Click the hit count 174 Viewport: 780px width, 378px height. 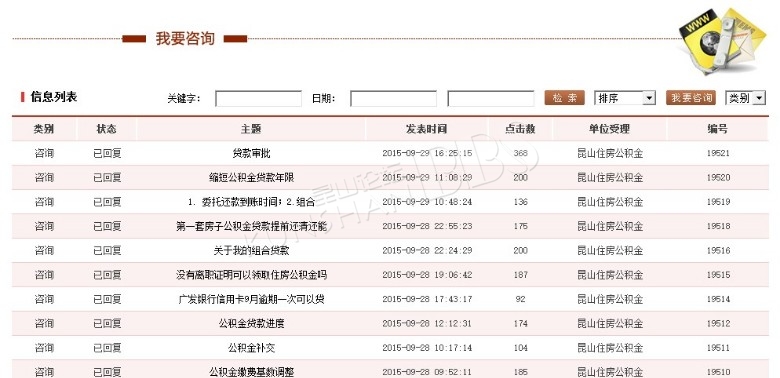pyautogui.click(x=520, y=324)
